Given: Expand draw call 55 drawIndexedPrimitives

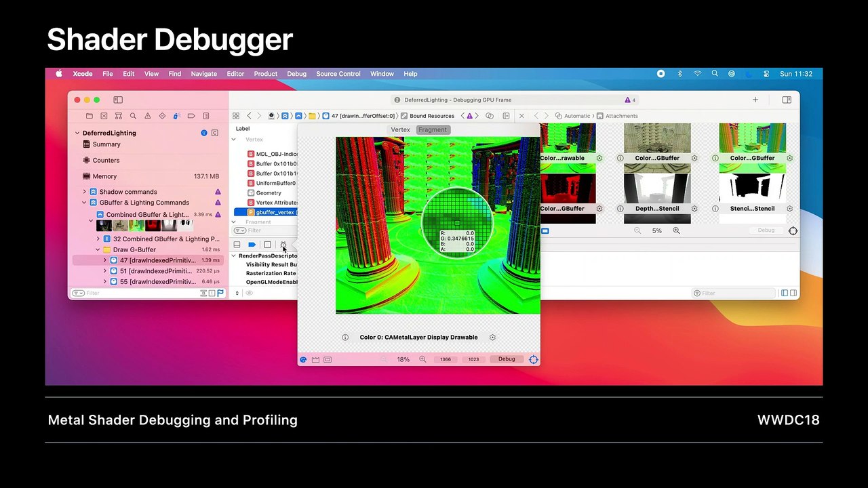Looking at the screenshot, I should pos(104,282).
